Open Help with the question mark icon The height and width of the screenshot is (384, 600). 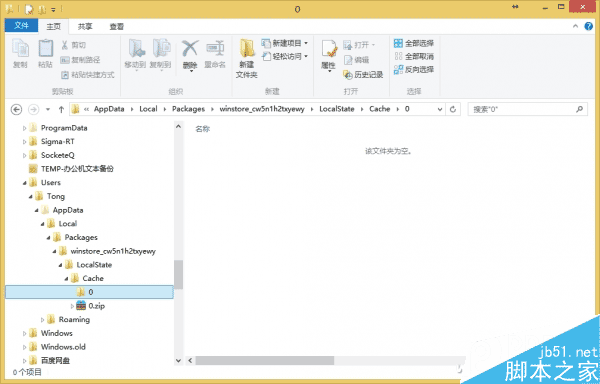point(589,26)
